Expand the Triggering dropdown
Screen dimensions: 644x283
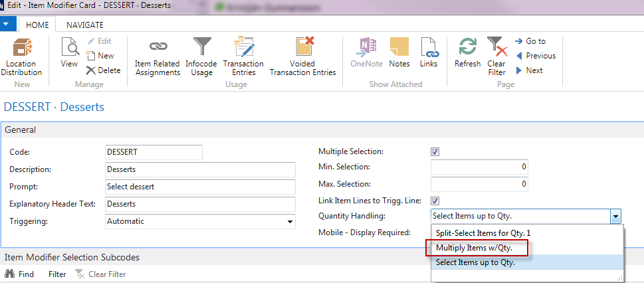tap(290, 221)
